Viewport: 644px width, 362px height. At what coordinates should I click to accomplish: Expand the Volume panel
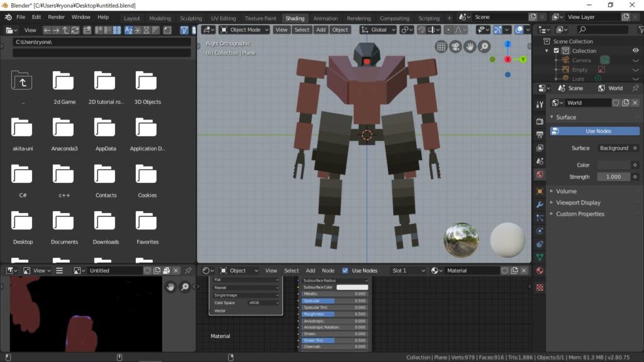coord(566,191)
